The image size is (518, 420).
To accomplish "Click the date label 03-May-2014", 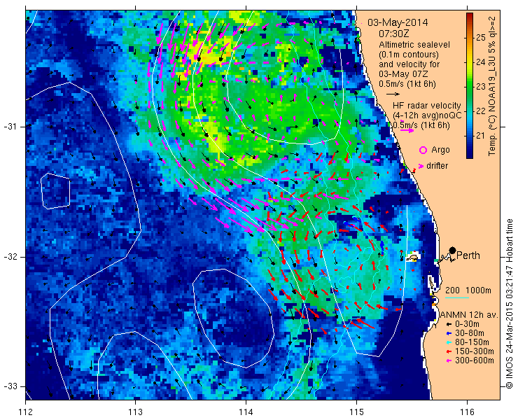I will tap(398, 22).
